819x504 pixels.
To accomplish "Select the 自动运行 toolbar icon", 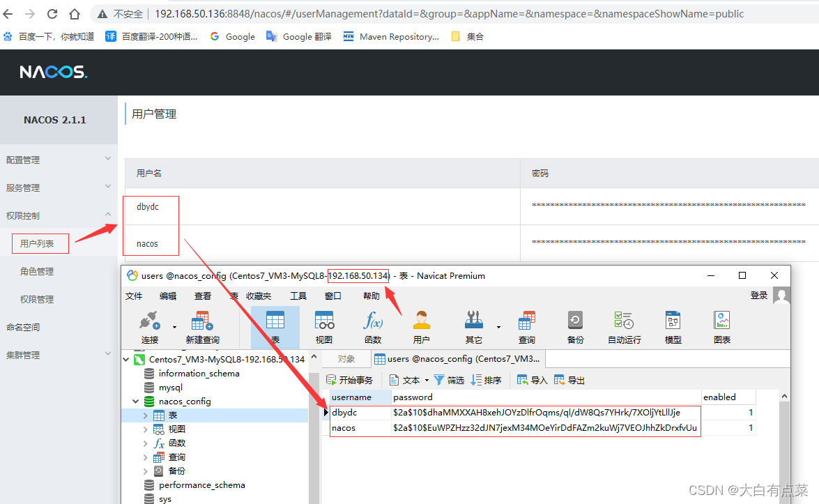I will coord(624,328).
